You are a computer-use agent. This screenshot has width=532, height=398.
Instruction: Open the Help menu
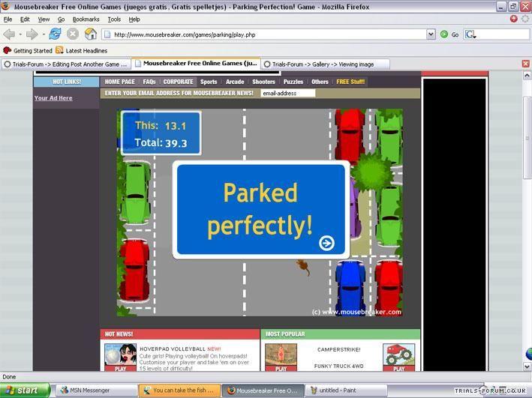[x=134, y=19]
